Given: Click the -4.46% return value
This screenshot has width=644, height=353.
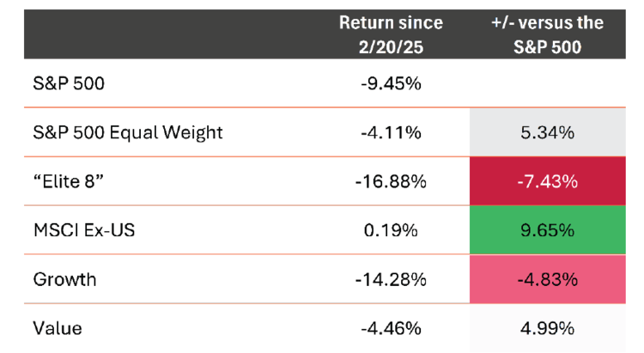Looking at the screenshot, I should click(391, 327).
